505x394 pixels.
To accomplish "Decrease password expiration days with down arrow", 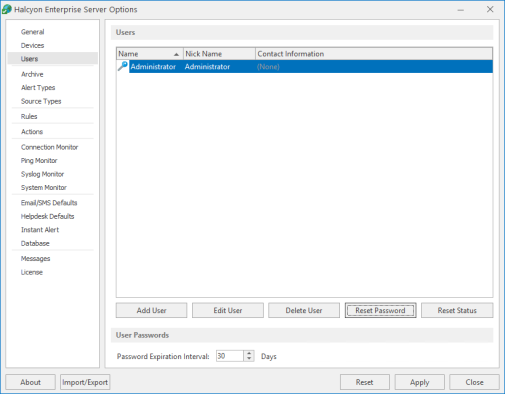I will pos(249,359).
